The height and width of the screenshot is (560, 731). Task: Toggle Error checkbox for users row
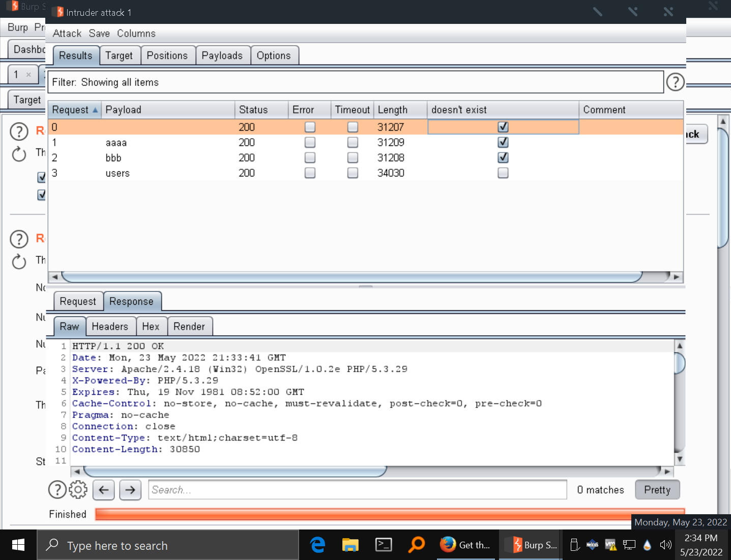pos(310,173)
